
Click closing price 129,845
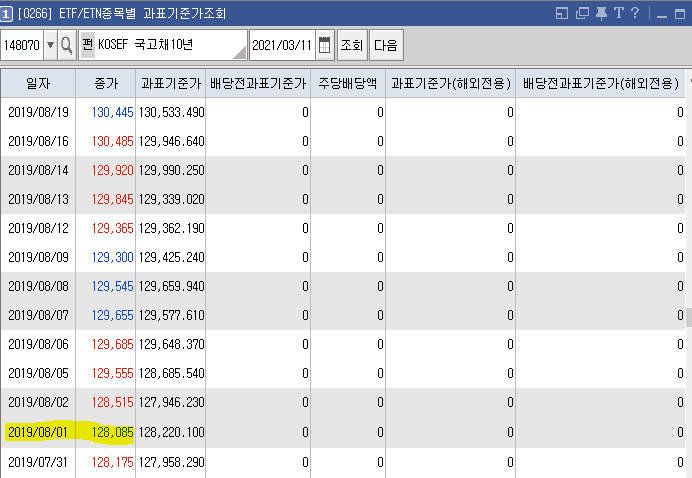tap(112, 199)
